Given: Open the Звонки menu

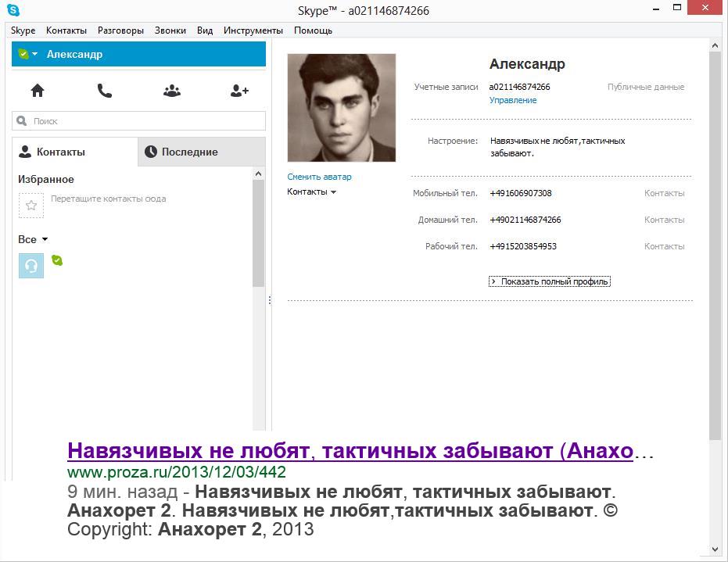Looking at the screenshot, I should [x=170, y=30].
